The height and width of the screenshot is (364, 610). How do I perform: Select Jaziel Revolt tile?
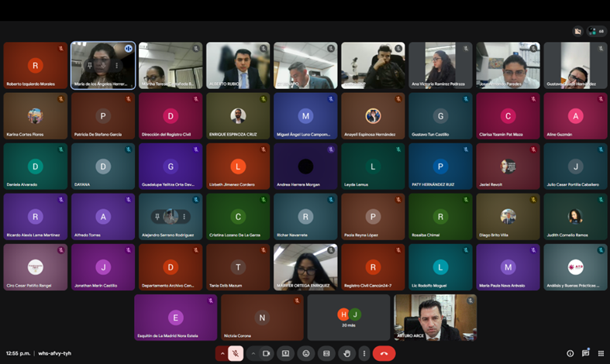(x=508, y=167)
